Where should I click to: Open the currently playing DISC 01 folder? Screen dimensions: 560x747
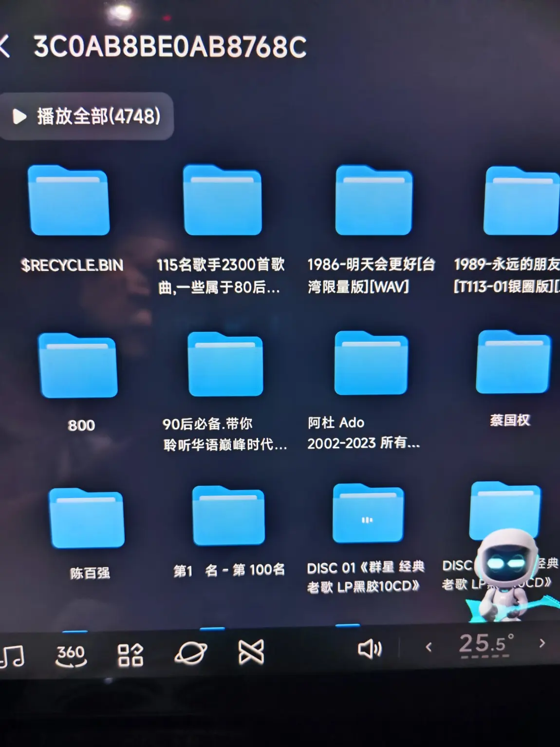coord(368,514)
